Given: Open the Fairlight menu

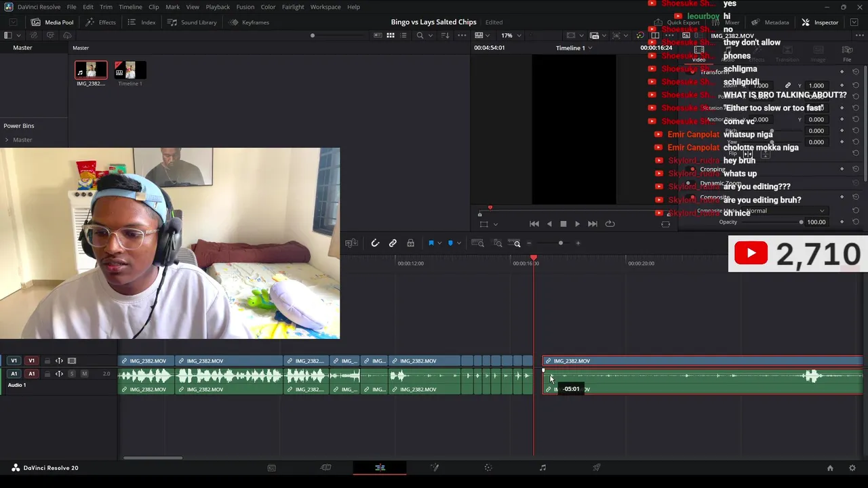Looking at the screenshot, I should 293,7.
